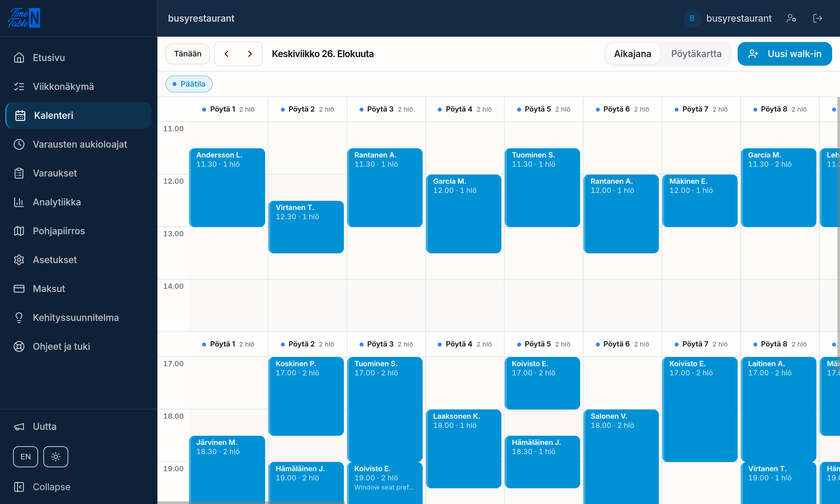Go to previous day with left chevron
The image size is (840, 504).
pos(226,54)
